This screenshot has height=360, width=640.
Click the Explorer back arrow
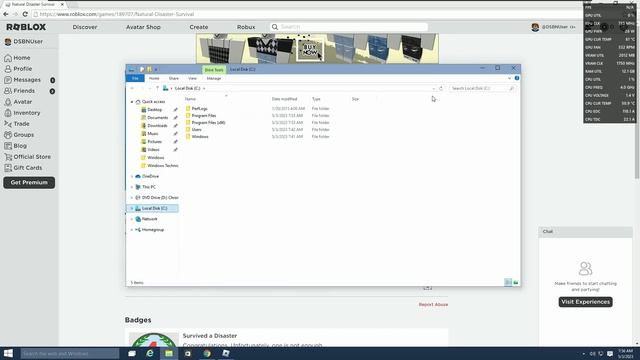coord(132,88)
